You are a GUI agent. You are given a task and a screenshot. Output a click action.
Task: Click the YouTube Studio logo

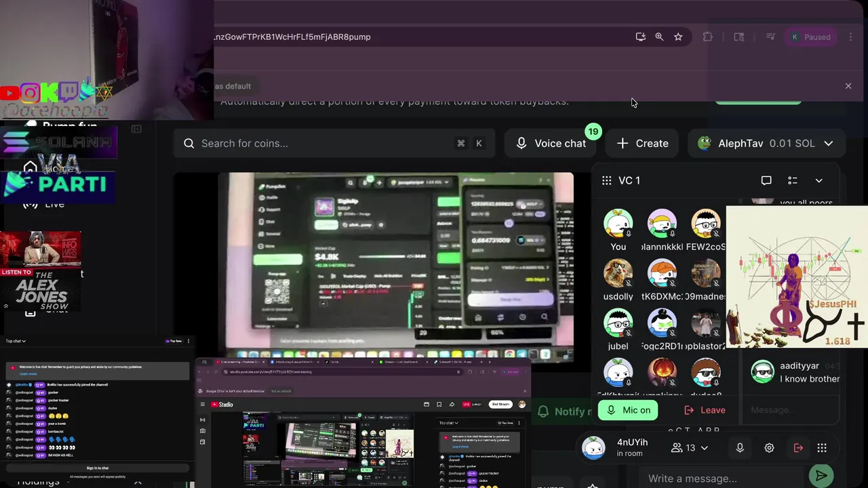coord(222,405)
